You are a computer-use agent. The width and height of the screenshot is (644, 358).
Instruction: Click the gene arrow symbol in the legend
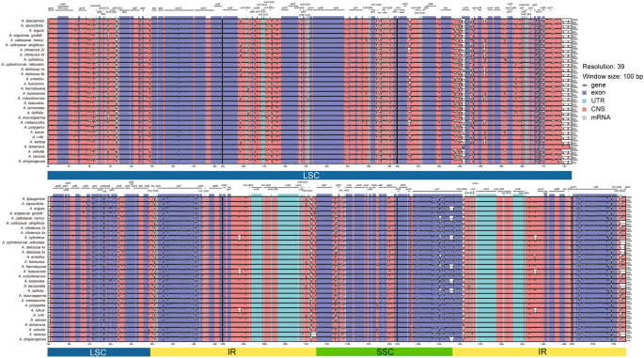[x=585, y=85]
